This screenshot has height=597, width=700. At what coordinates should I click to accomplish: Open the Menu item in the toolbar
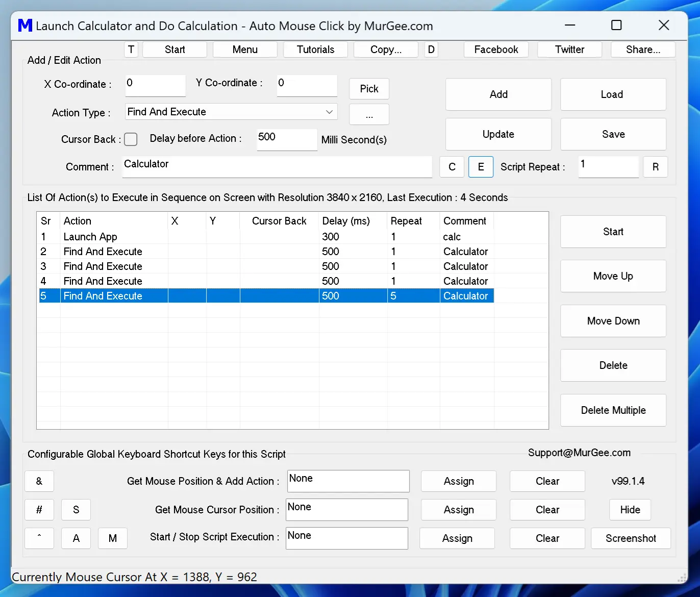pyautogui.click(x=245, y=49)
